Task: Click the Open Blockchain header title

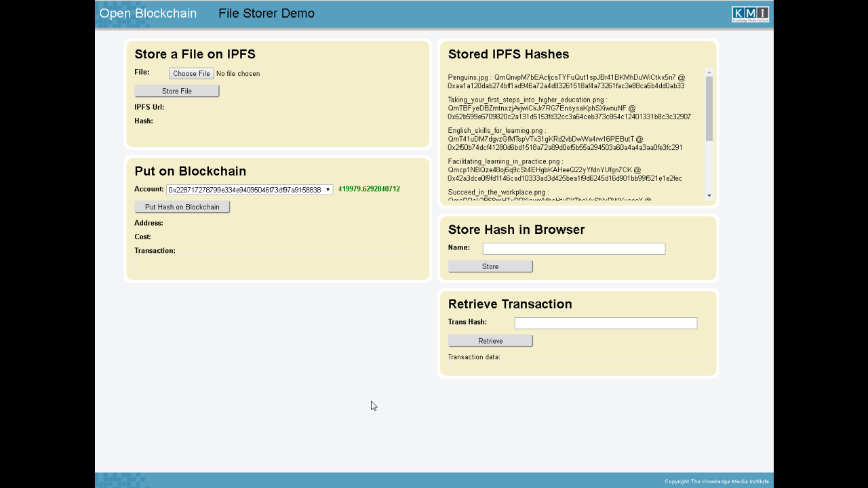Action: (148, 14)
